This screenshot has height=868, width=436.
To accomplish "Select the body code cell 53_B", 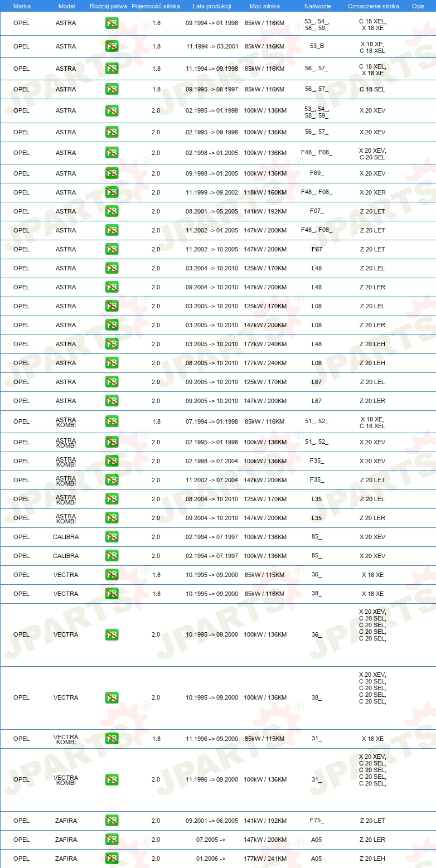I will point(317,47).
